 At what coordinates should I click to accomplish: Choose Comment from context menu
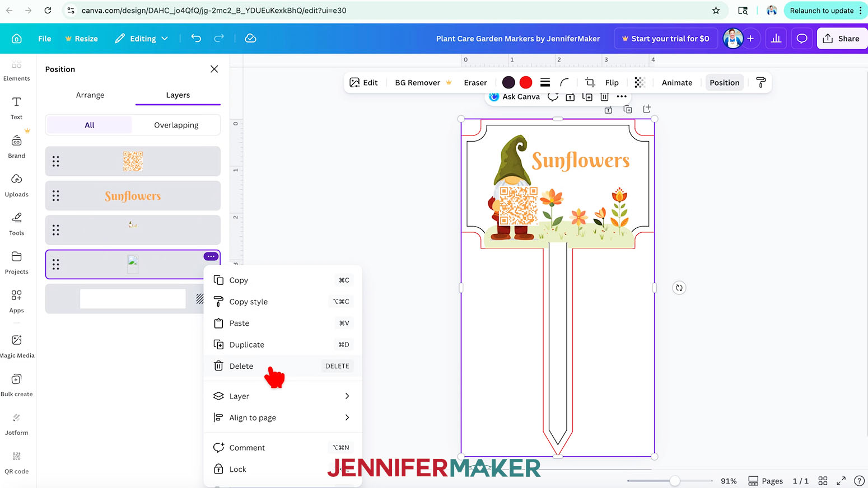point(282,448)
